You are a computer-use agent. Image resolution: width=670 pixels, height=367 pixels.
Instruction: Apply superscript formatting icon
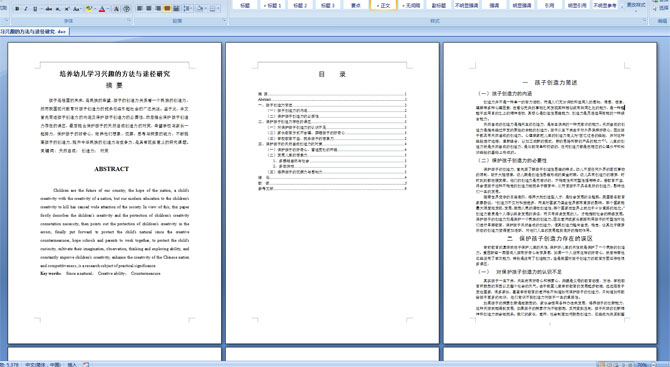click(x=67, y=9)
